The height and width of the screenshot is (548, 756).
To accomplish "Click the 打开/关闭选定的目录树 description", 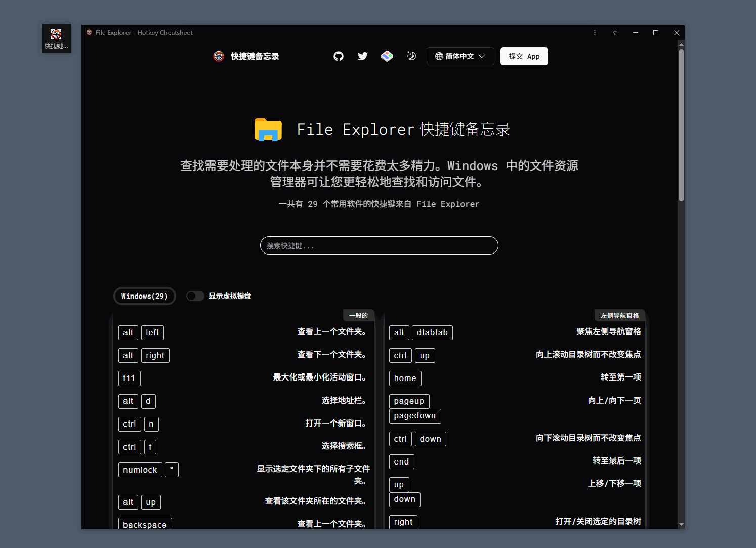I will 598,521.
